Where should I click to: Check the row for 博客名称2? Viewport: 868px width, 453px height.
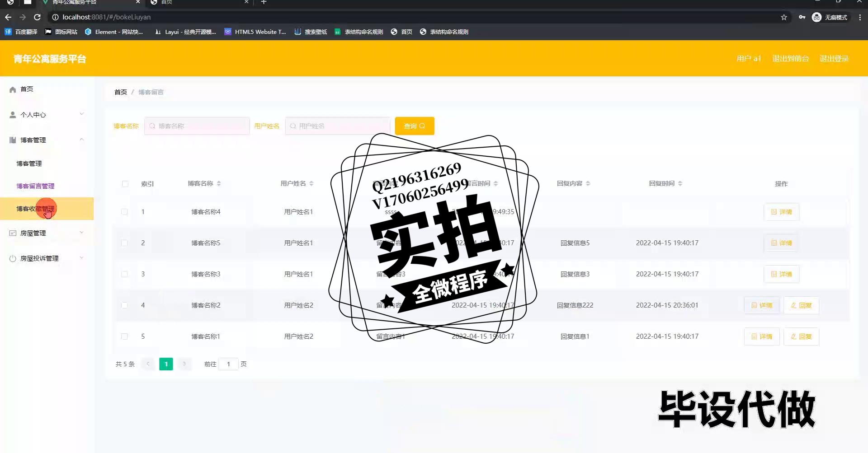[124, 305]
